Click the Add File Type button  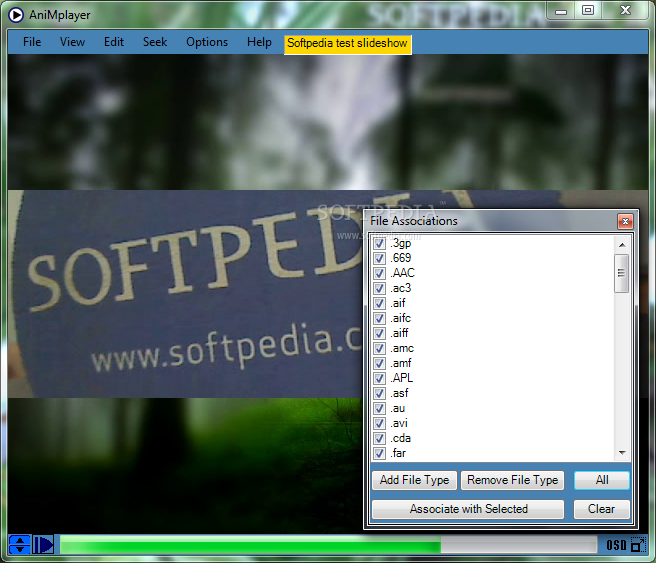point(414,480)
